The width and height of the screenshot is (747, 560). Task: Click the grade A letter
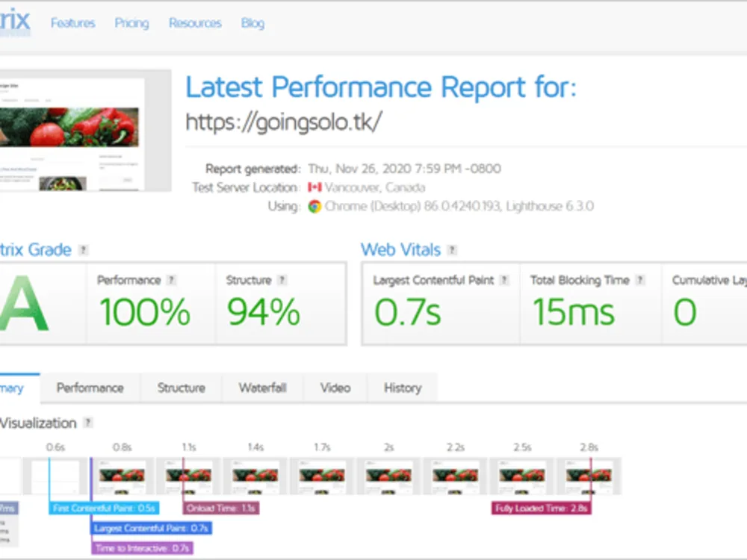point(24,303)
